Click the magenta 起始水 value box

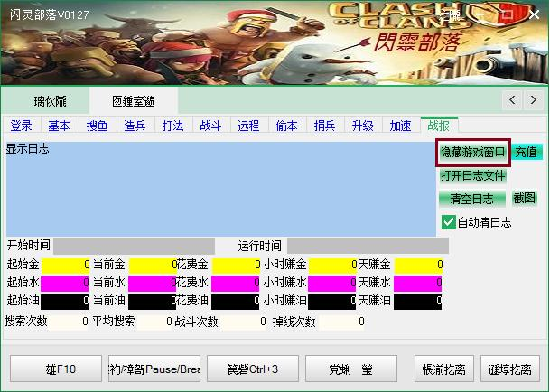tap(65, 284)
